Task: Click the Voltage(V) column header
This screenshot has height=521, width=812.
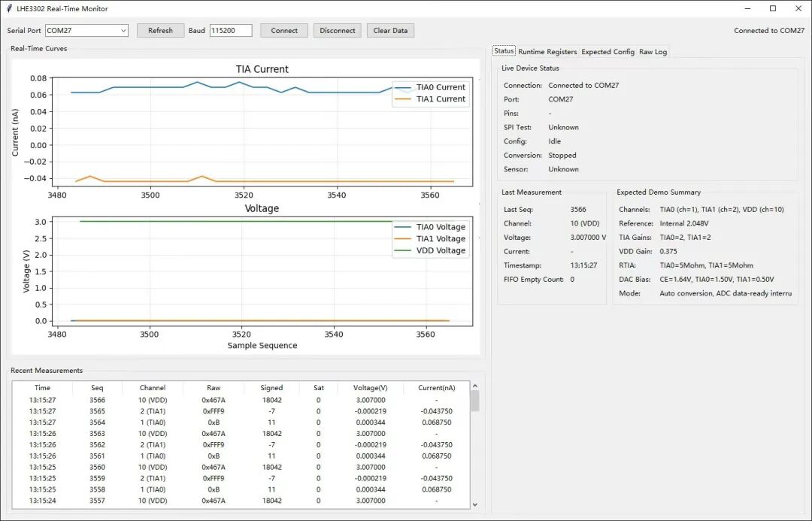Action: tap(370, 387)
